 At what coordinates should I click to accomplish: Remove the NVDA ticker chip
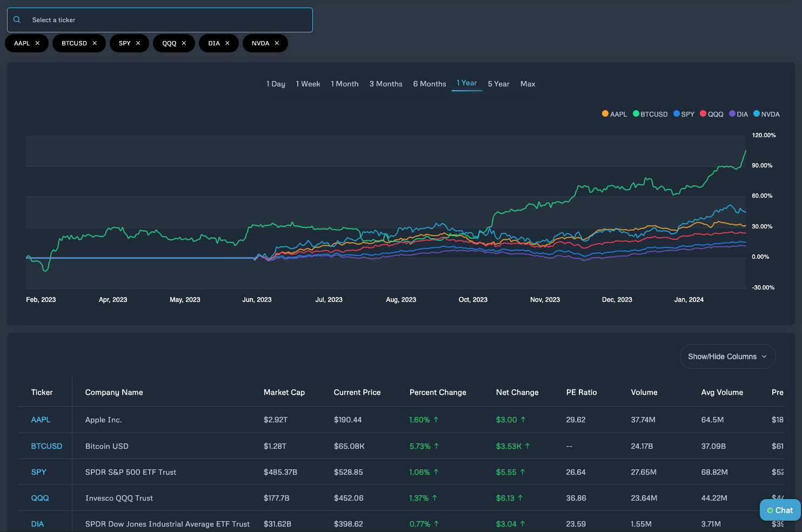point(277,43)
